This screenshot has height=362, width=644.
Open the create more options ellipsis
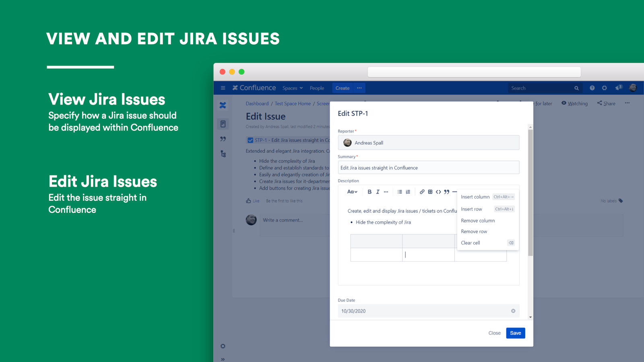(x=359, y=88)
